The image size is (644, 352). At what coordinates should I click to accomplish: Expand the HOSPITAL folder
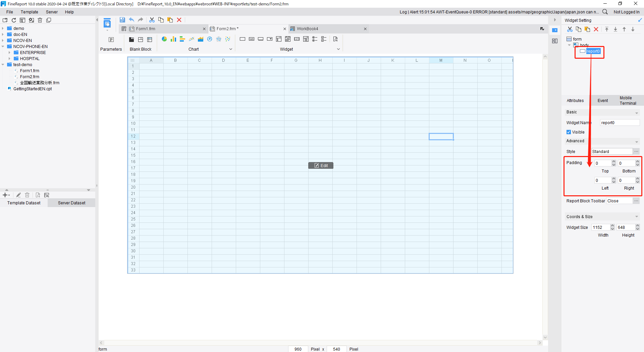coord(9,59)
